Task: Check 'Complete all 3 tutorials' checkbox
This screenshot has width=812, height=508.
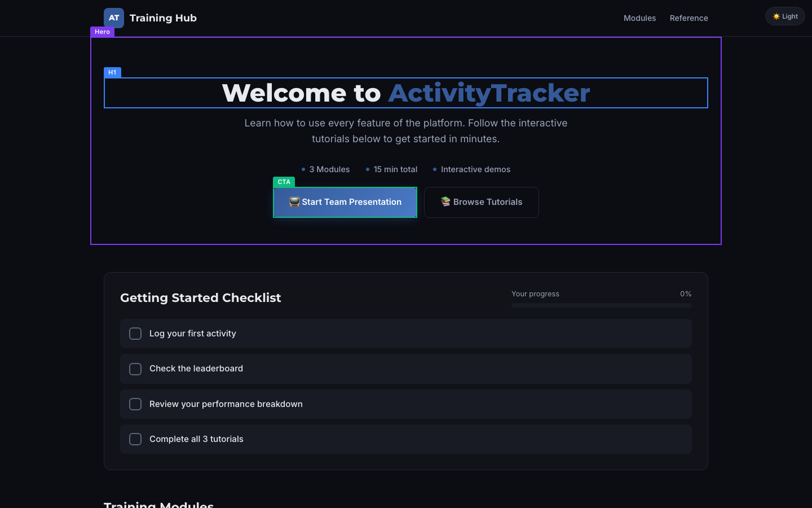Action: point(135,439)
